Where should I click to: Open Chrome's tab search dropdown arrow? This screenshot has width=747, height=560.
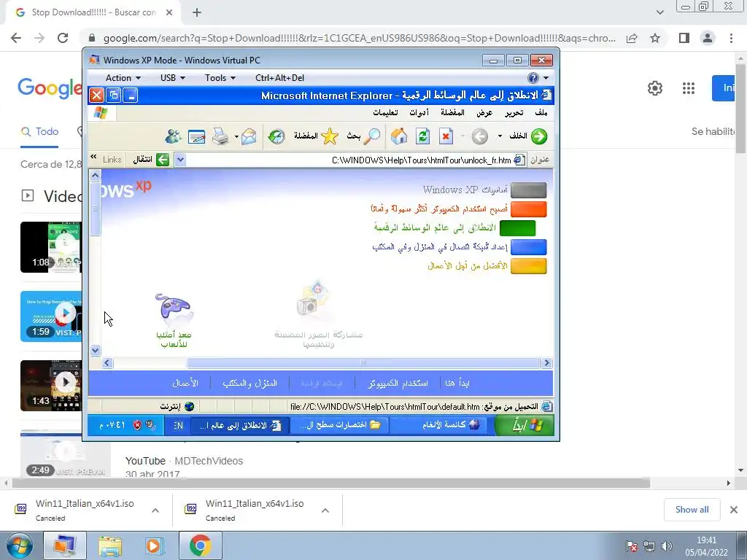click(659, 12)
